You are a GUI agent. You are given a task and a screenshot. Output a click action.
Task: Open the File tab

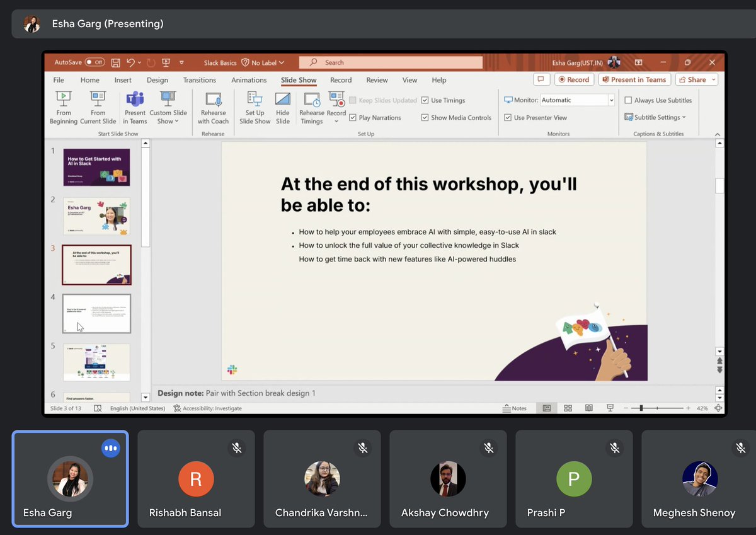coord(59,80)
